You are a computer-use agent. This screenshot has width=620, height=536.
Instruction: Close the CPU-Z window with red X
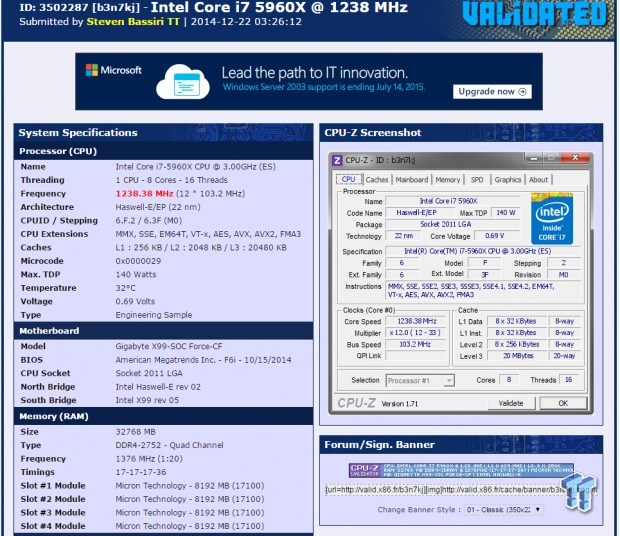click(575, 158)
